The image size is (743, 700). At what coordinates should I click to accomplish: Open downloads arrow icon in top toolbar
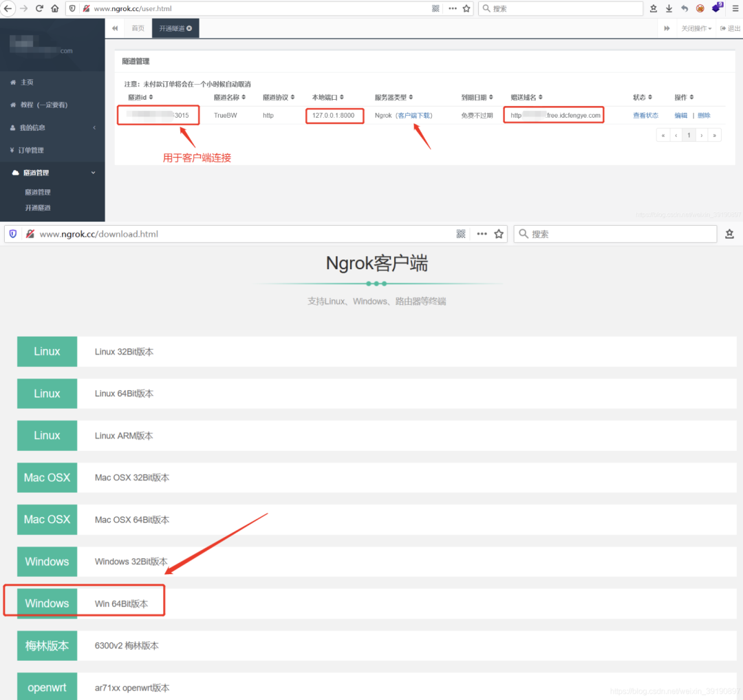(x=669, y=8)
